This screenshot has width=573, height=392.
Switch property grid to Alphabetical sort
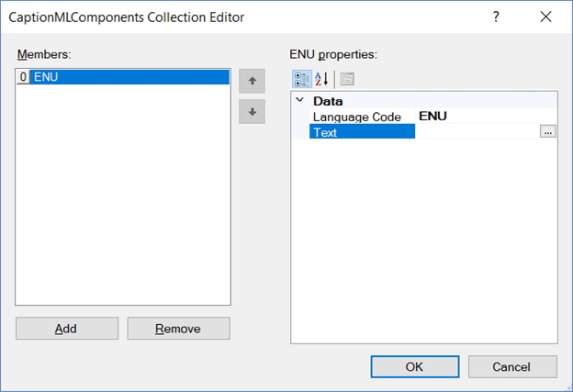pos(321,79)
